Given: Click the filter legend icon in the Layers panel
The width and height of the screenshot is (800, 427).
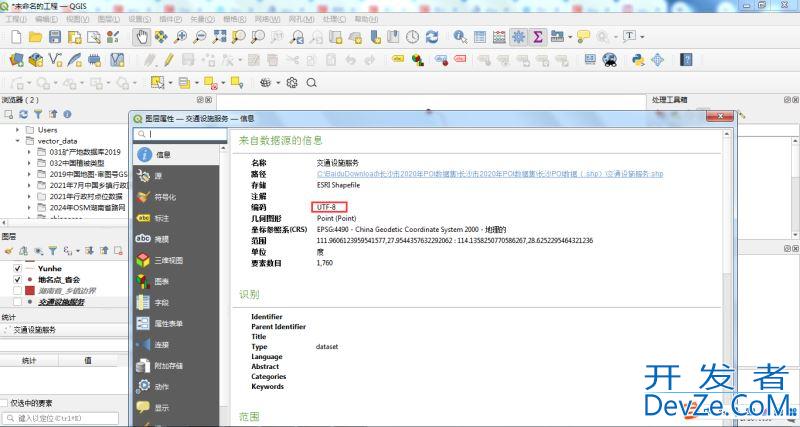Looking at the screenshot, I should coord(53,250).
